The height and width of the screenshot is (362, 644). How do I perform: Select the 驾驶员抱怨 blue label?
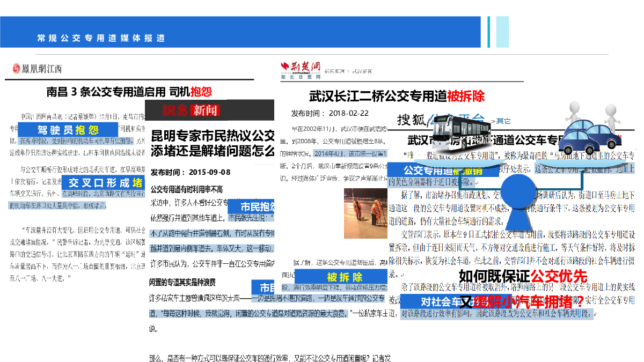[67, 129]
